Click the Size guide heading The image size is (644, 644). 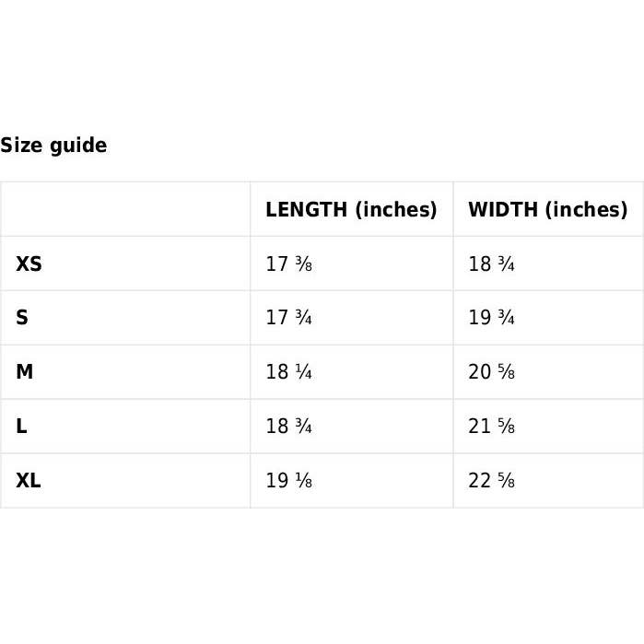click(53, 146)
